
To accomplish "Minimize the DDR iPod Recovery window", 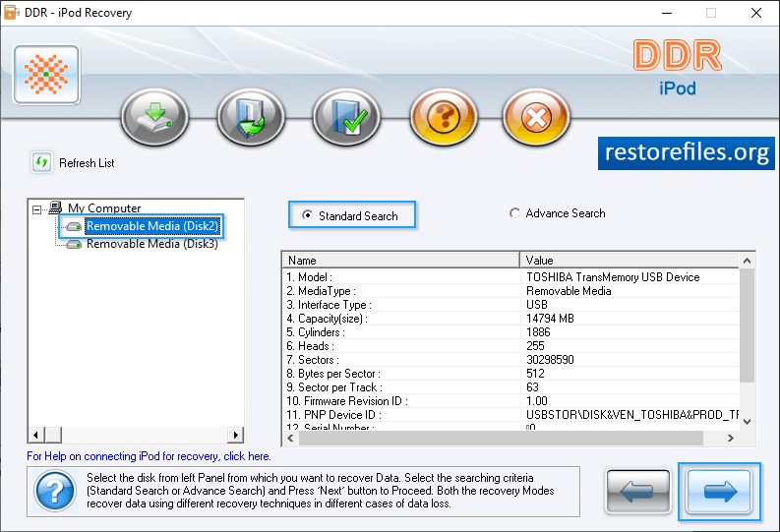I will click(667, 13).
